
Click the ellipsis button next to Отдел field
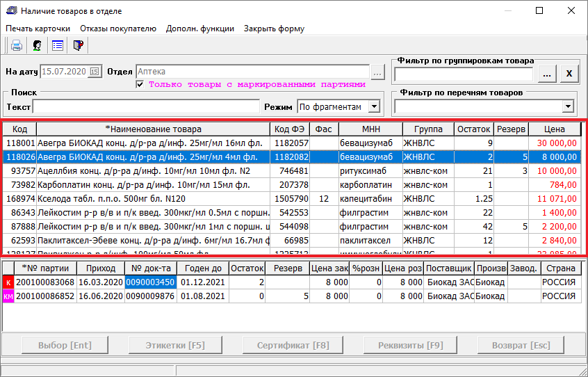(377, 72)
